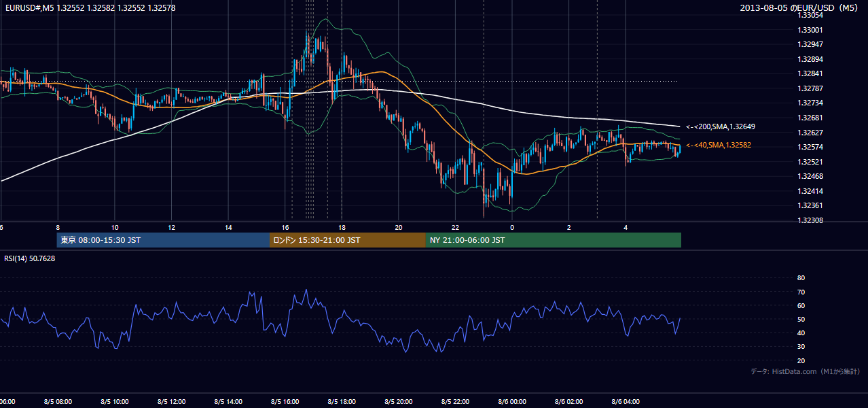Click the 8/5 18:00 time axis label

pos(342,401)
